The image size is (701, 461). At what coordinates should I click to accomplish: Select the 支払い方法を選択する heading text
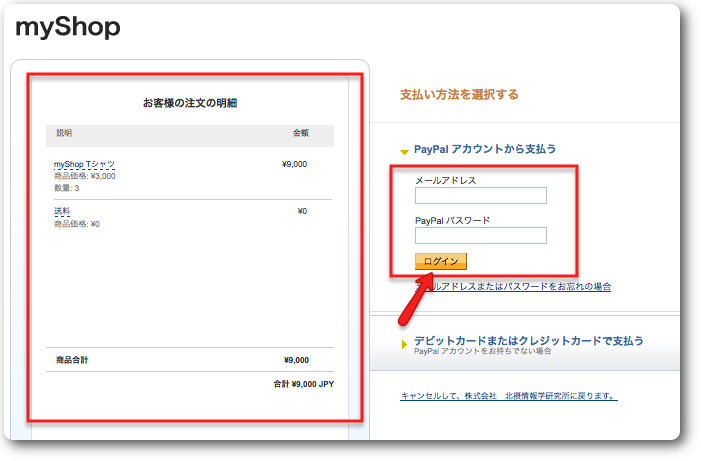pos(459,94)
